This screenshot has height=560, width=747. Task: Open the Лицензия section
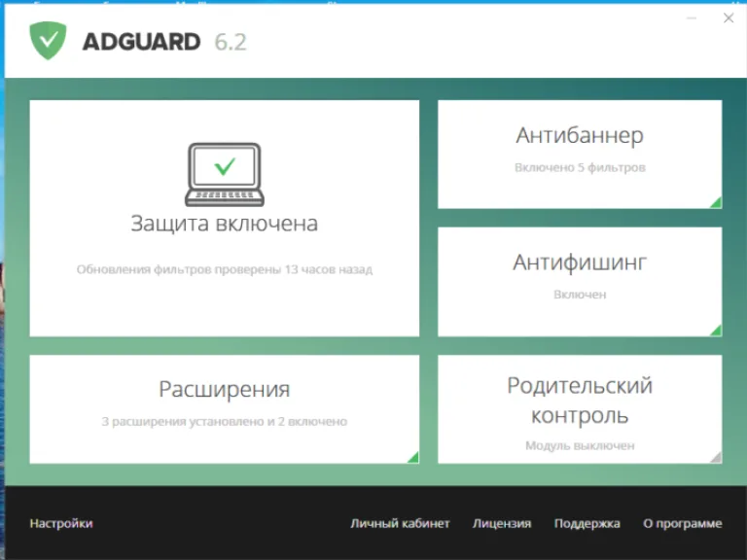(x=502, y=523)
